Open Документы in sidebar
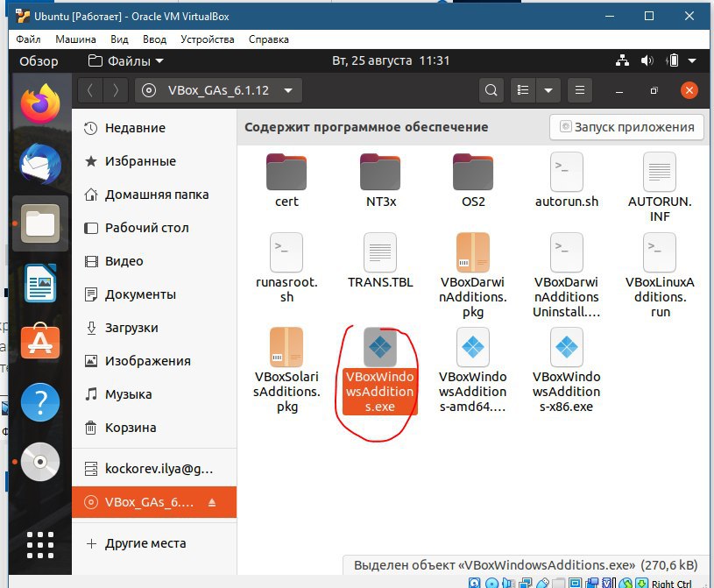 (x=154, y=294)
